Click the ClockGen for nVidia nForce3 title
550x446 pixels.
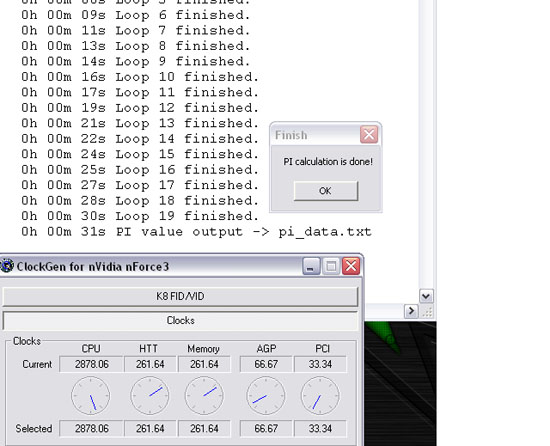(x=93, y=266)
